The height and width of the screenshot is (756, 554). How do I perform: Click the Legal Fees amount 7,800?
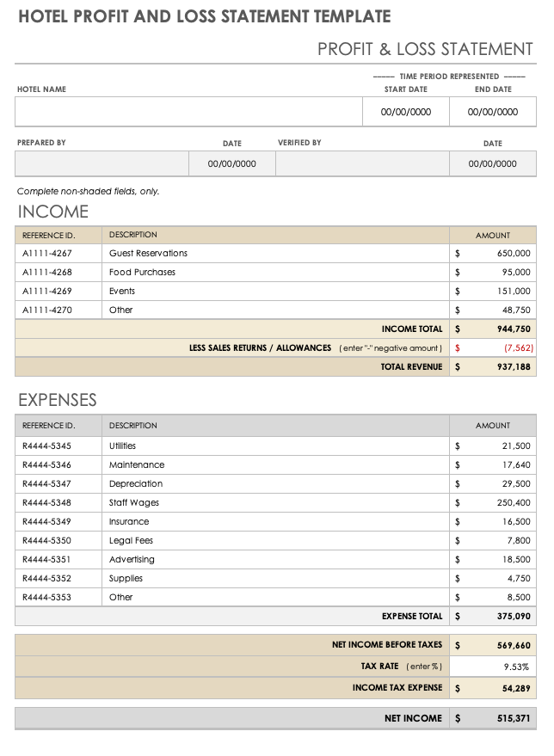pyautogui.click(x=519, y=541)
